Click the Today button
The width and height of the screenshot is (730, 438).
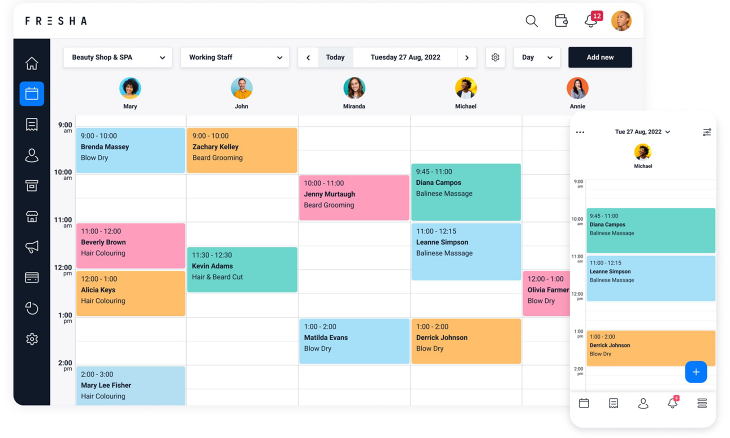[x=335, y=57]
